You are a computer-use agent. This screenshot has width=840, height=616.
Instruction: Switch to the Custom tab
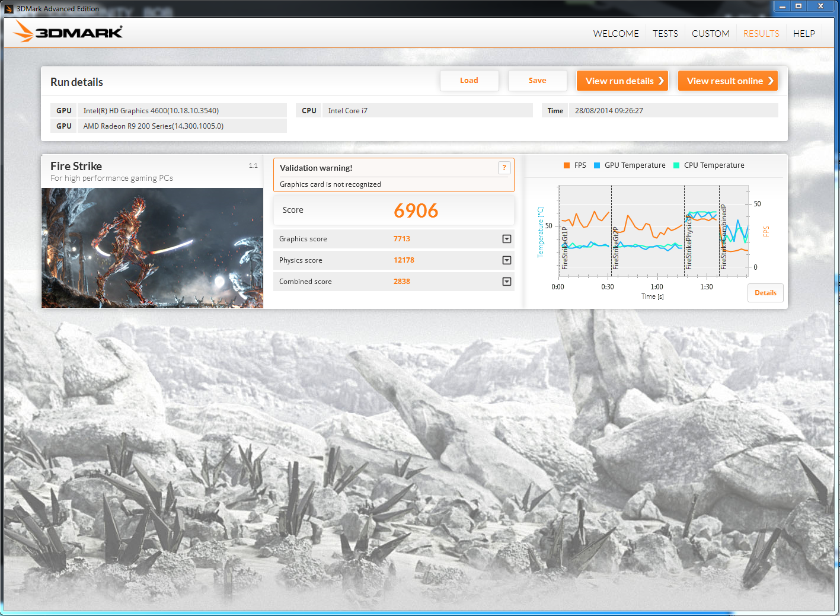[710, 34]
